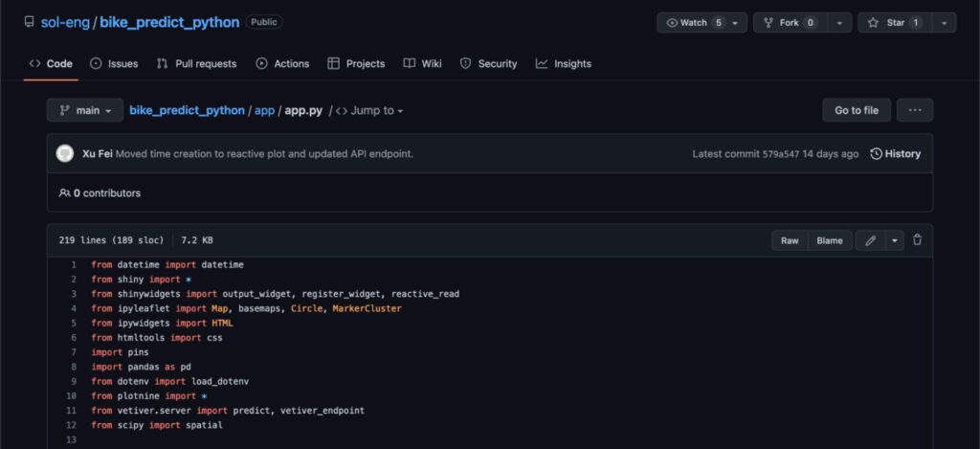Expand the edit options dropdown caret
The width and height of the screenshot is (980, 449).
point(895,240)
